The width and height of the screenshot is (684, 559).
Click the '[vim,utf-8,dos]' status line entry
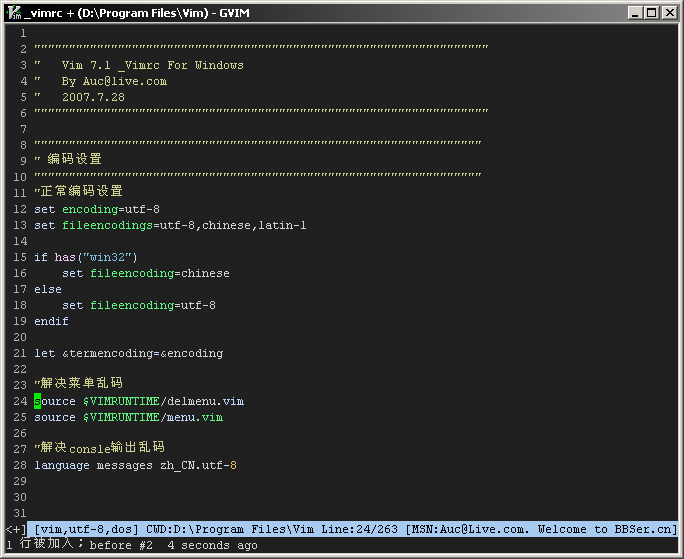86,529
